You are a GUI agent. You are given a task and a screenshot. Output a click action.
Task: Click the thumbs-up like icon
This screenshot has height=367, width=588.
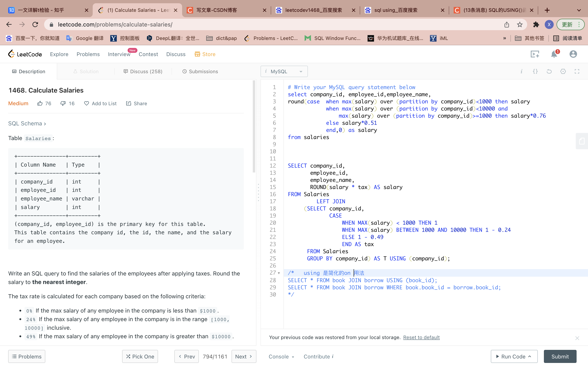[x=40, y=103]
